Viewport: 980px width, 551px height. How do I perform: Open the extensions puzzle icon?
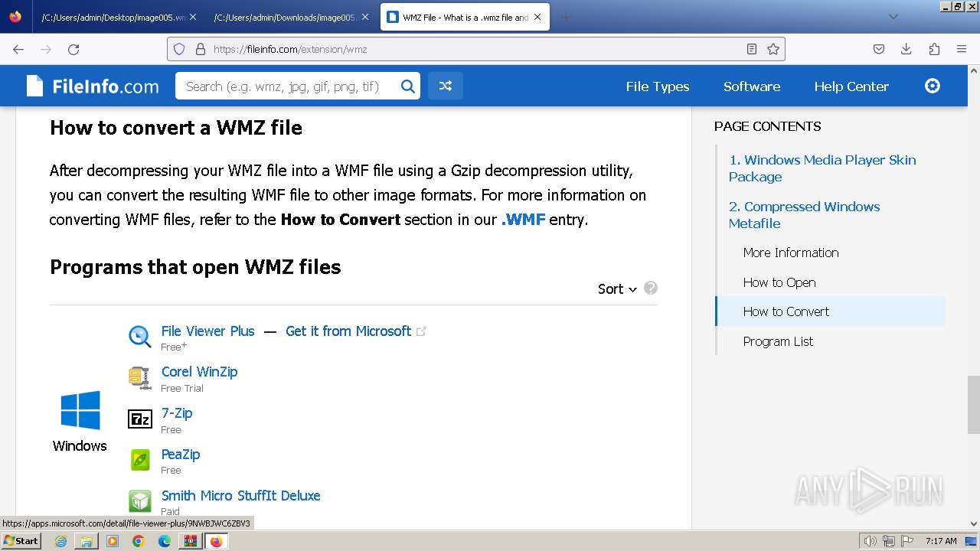pyautogui.click(x=934, y=49)
